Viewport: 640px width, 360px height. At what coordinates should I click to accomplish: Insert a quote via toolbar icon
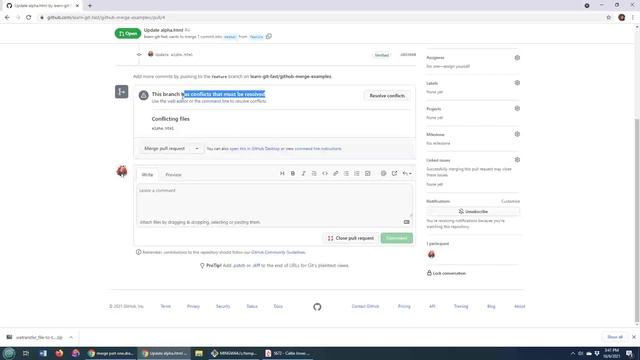(314, 173)
